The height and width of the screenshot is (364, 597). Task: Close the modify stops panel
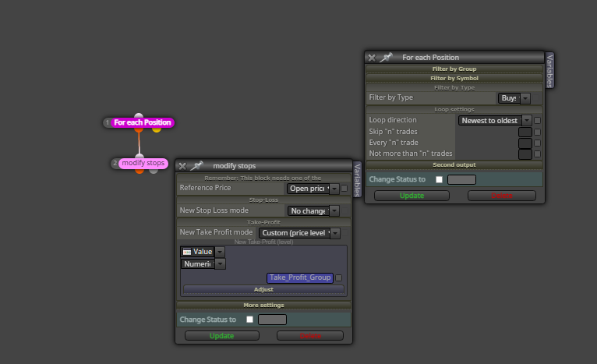click(182, 166)
